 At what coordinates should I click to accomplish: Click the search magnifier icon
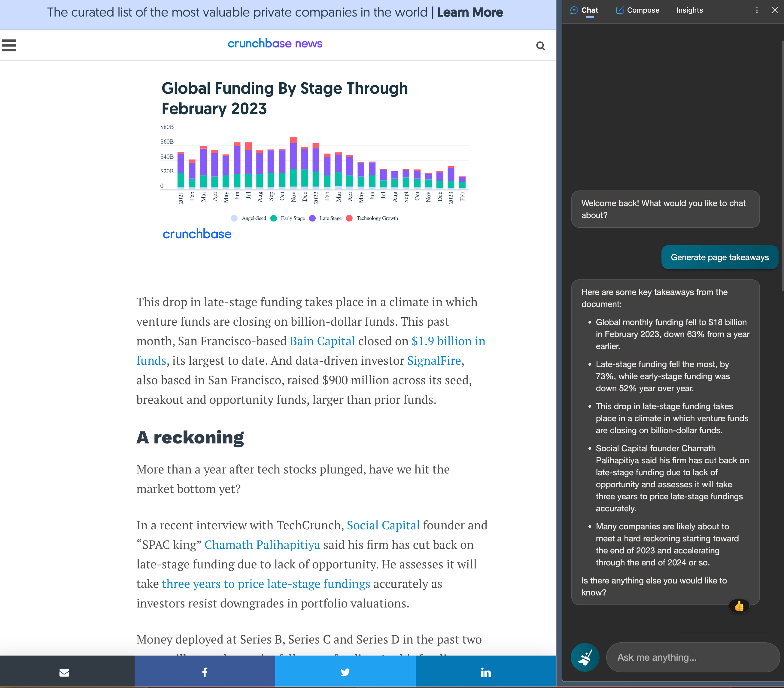(540, 46)
